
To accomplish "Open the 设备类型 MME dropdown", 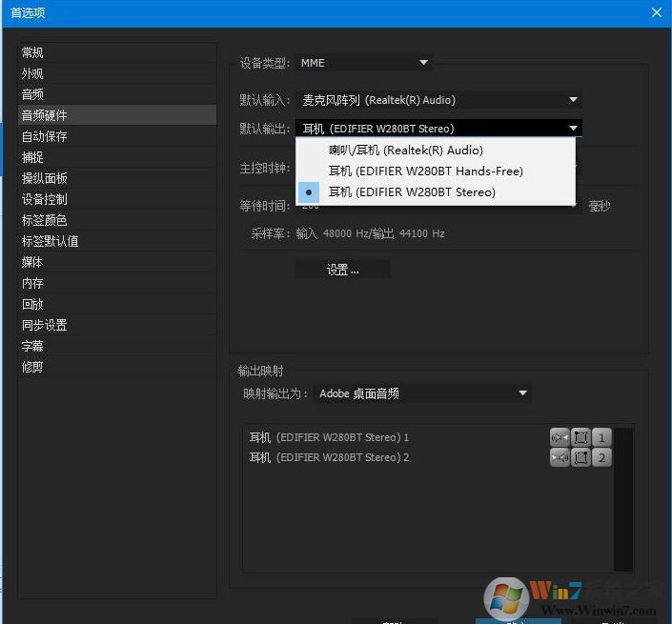I will click(x=363, y=63).
